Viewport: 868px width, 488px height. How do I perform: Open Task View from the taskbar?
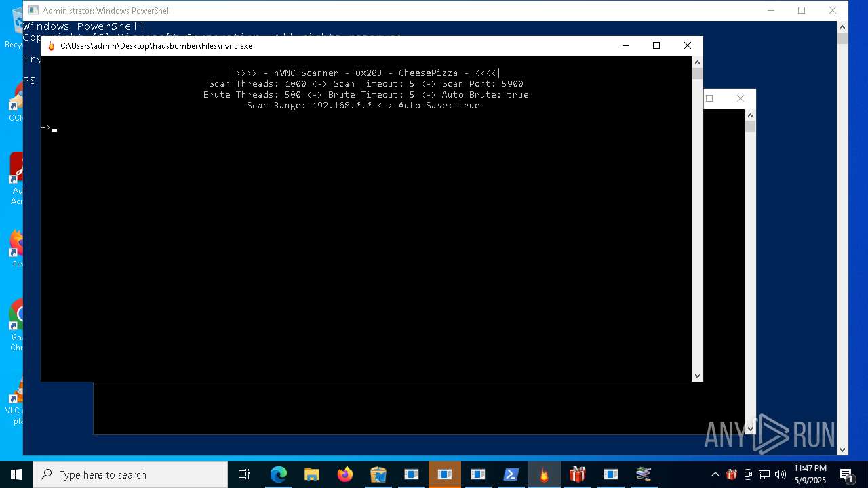click(244, 474)
